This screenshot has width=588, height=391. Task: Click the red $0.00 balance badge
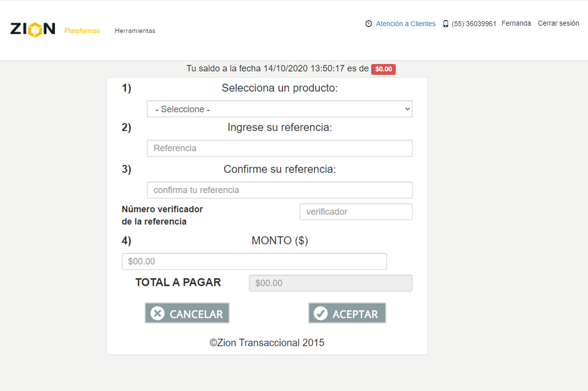pyautogui.click(x=383, y=69)
